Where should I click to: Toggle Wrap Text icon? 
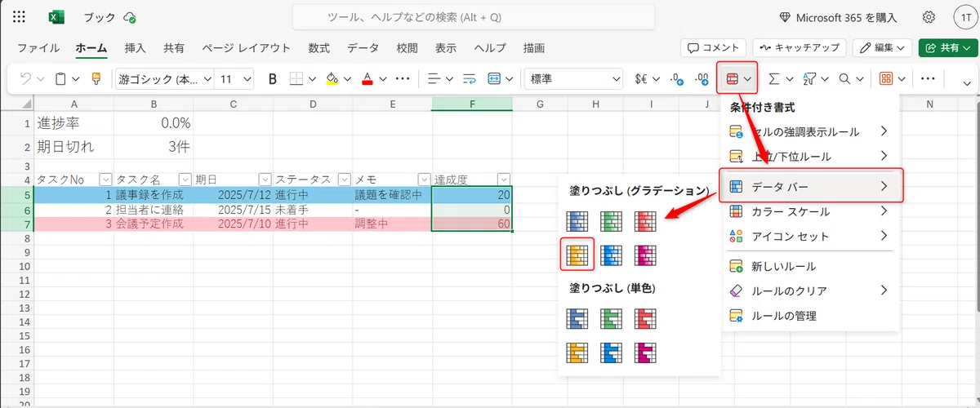(470, 79)
